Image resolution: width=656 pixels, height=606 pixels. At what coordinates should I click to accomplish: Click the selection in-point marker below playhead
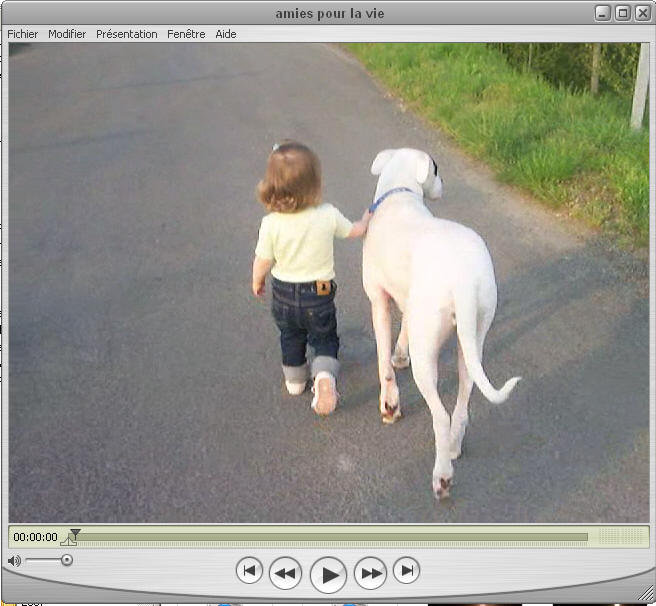[69, 542]
